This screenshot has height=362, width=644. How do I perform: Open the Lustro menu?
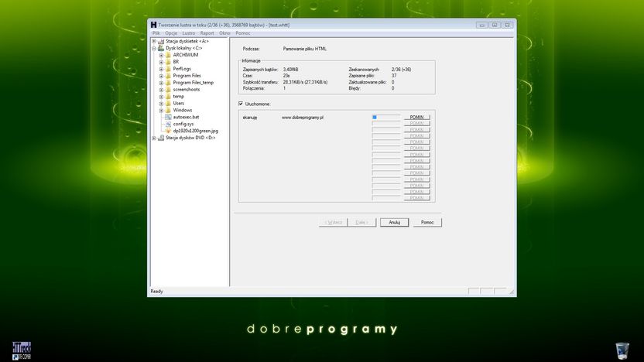(x=189, y=33)
